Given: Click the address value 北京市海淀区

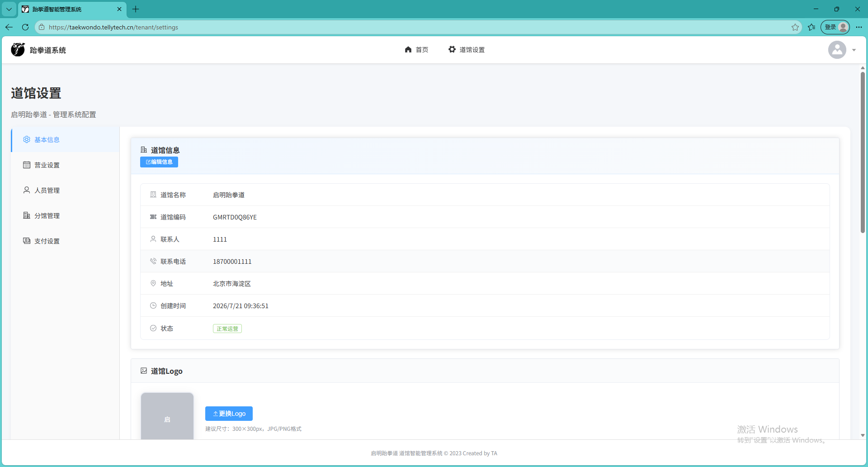Looking at the screenshot, I should point(232,284).
